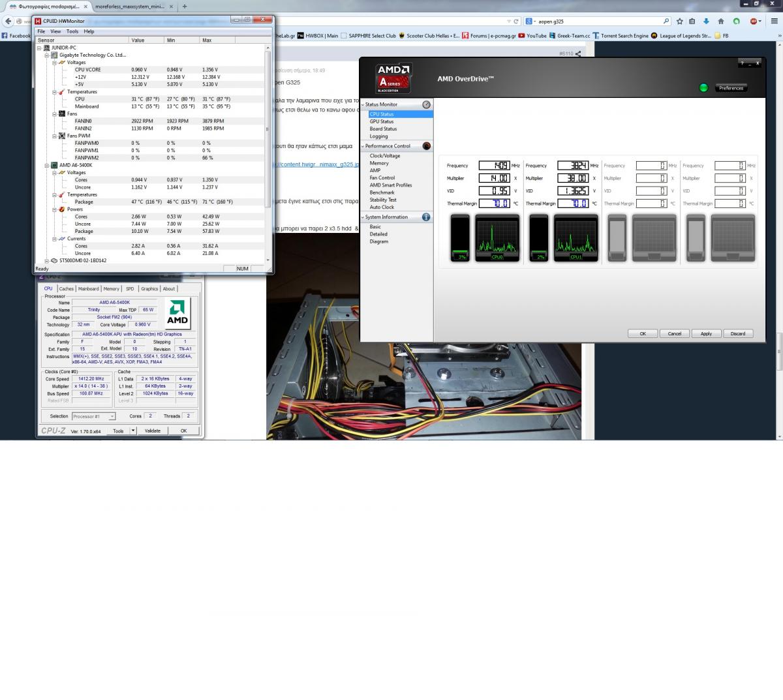Collapse the Fans PWM tree node
The image size is (783, 700).
click(55, 136)
